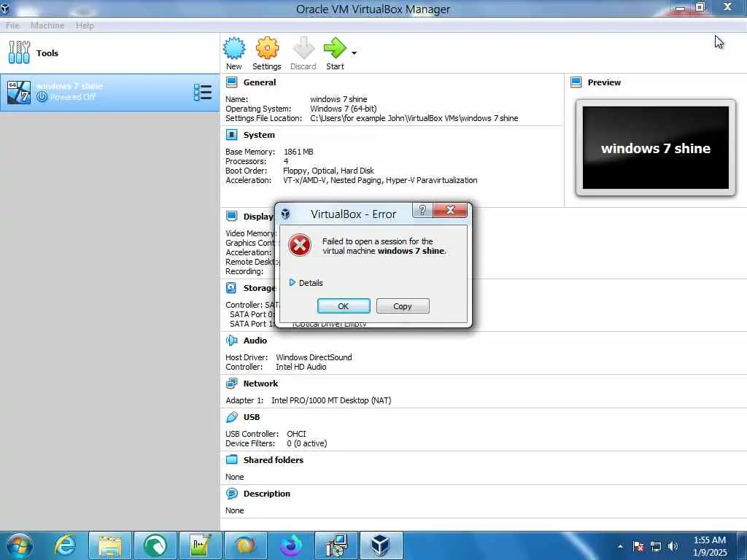Screen dimensions: 747x560
Task: Open the VM list menu icon beside windows 7 shine
Action: (x=203, y=93)
